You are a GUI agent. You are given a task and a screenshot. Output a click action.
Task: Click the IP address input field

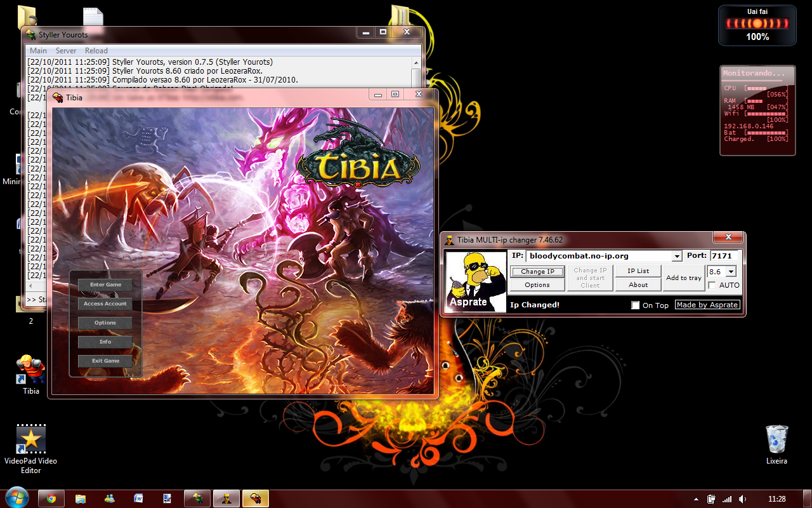tap(598, 256)
